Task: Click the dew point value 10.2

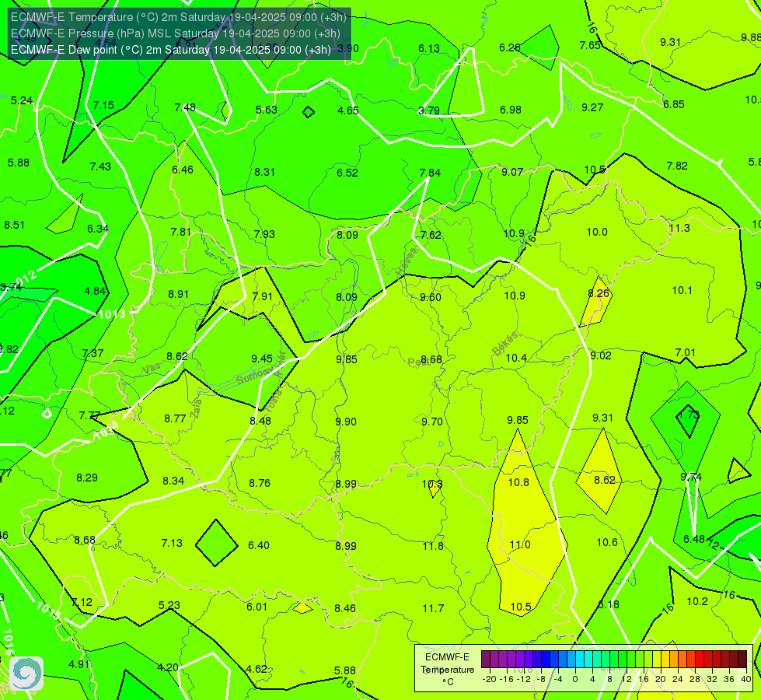Action: point(697,601)
